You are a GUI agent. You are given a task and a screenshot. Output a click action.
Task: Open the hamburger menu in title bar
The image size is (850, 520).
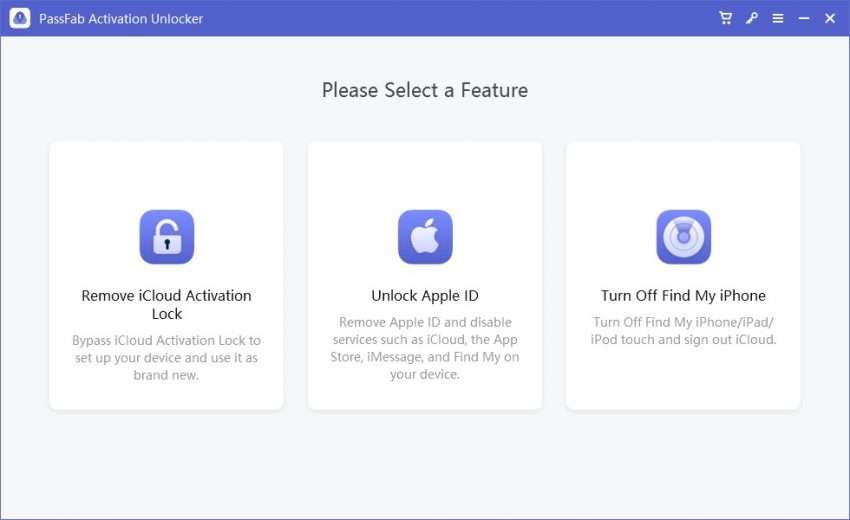click(x=778, y=18)
